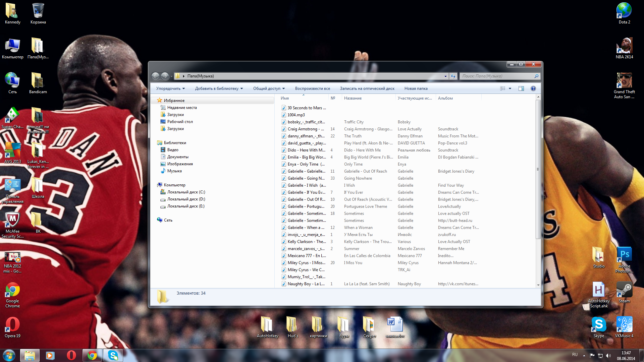Expand the address bar history dropdown

tap(445, 76)
